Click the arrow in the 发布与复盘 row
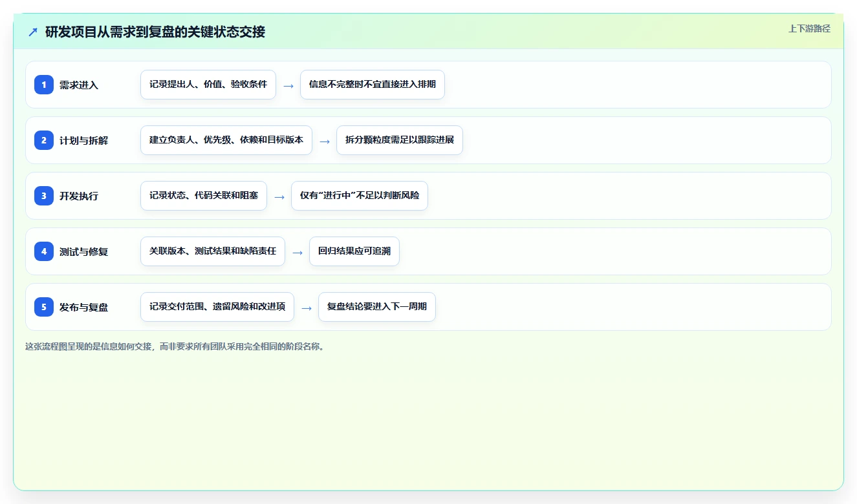Screen dimensions: 857x504 (307, 308)
